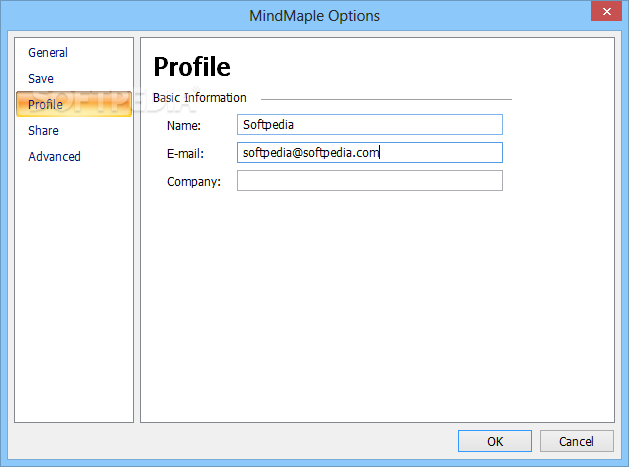Click the empty Company field
Screen dimensions: 629x467
point(369,181)
